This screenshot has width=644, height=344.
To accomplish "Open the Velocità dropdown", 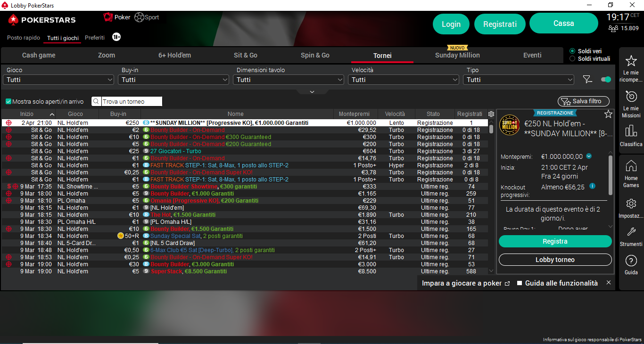I will (x=404, y=80).
